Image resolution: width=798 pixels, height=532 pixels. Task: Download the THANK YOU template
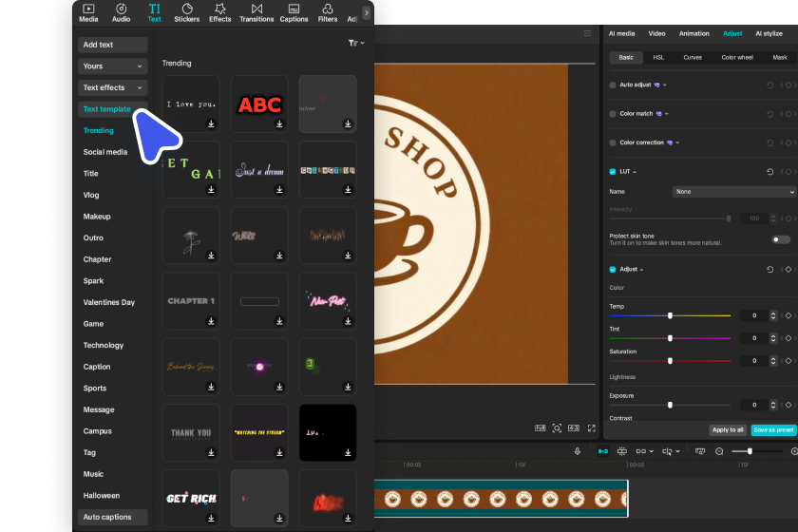coord(211,452)
